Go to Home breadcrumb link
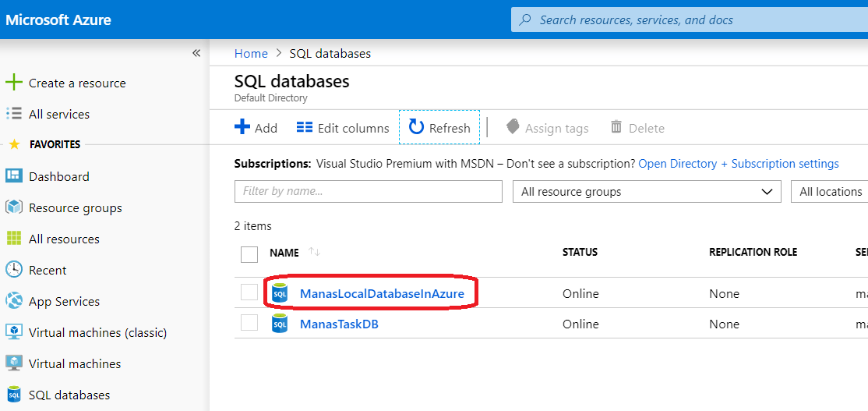The height and width of the screenshot is (411, 868). coord(251,53)
